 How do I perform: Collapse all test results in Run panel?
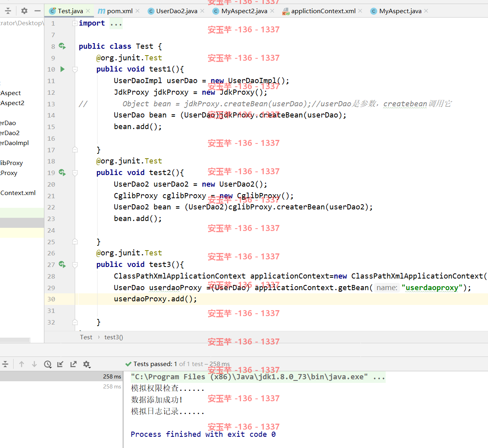(5, 364)
